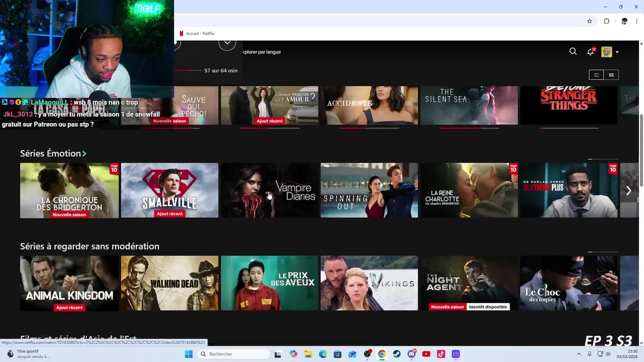Open La Chronique des Bridgerton
The width and height of the screenshot is (644, 362).
click(x=69, y=191)
